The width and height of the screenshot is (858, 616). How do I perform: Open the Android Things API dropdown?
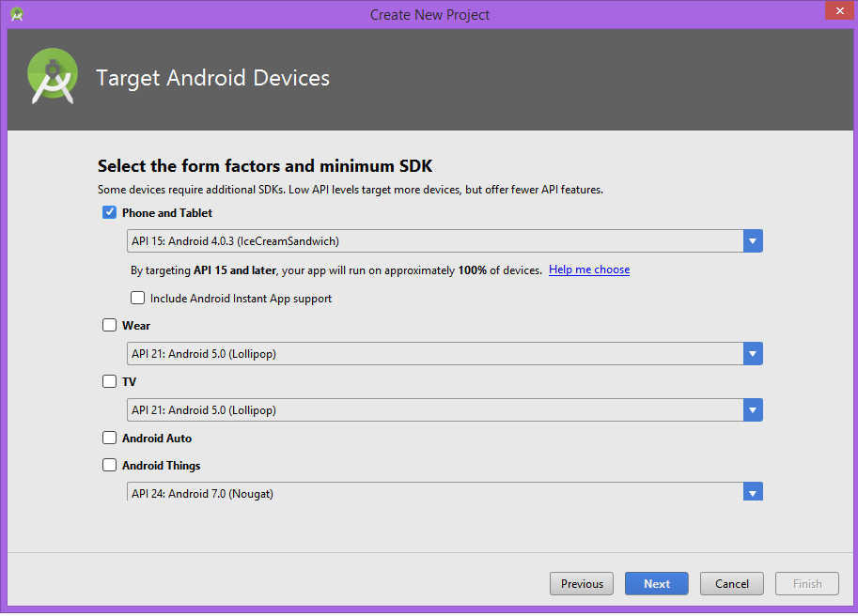pyautogui.click(x=752, y=491)
